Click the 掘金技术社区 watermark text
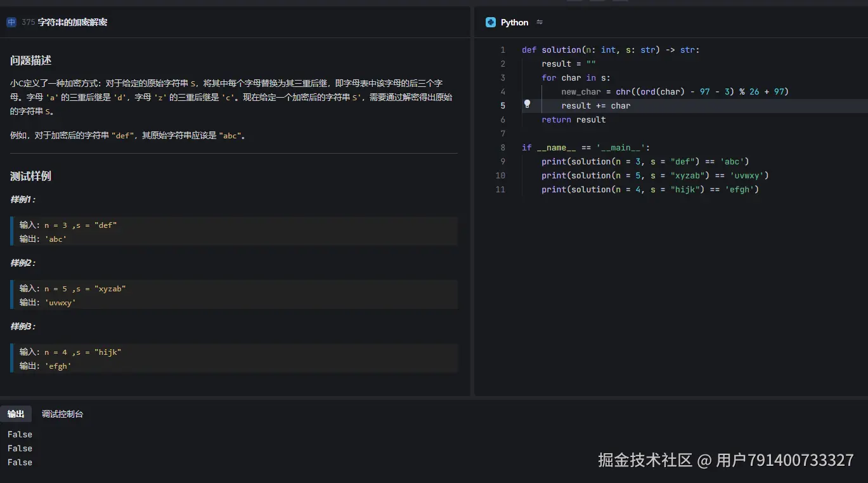This screenshot has height=483, width=868. point(645,460)
